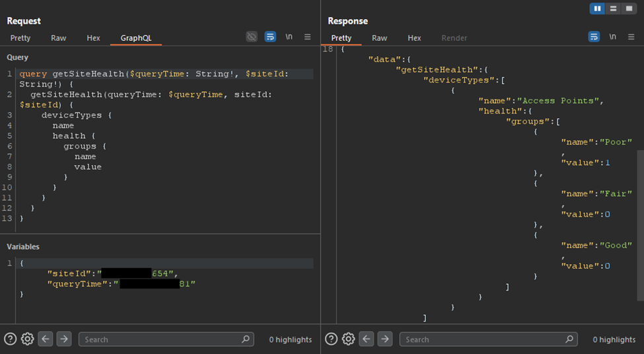The width and height of the screenshot is (644, 354).
Task: Open Request panel options menu
Action: (307, 36)
